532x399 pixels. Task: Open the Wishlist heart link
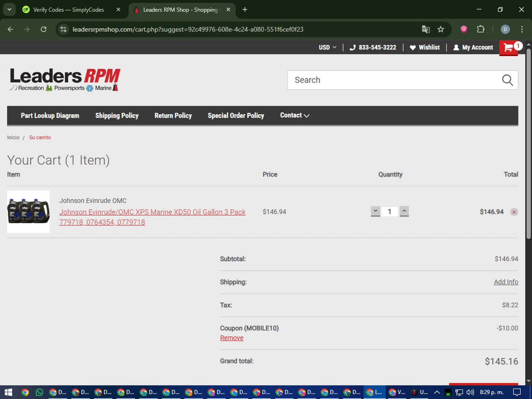click(425, 47)
